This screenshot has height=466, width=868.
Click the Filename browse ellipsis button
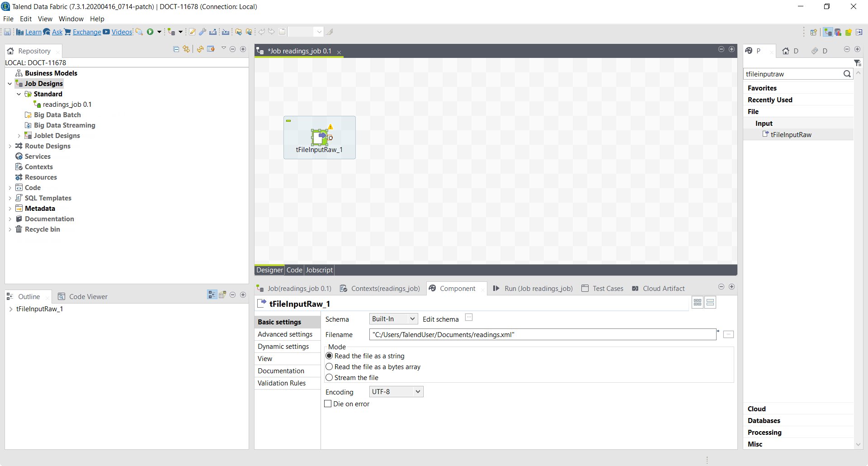tap(728, 334)
